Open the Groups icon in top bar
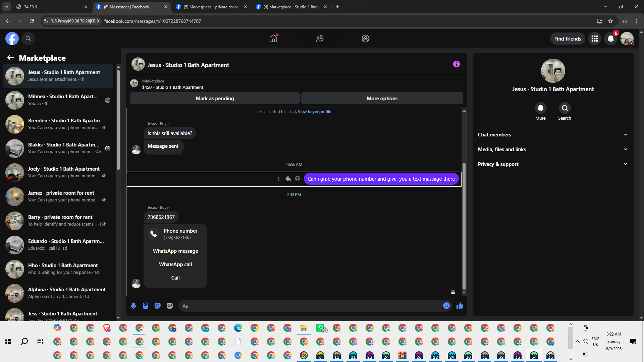The height and width of the screenshot is (362, 644). [x=366, y=39]
